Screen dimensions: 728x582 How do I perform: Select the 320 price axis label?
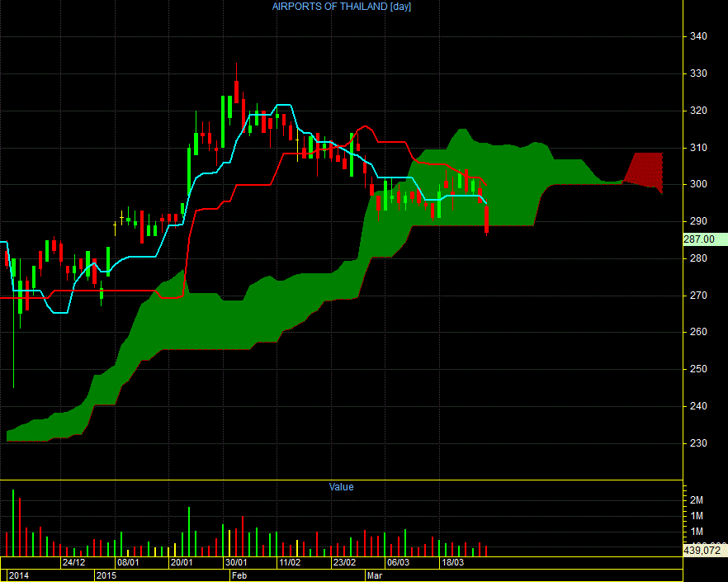[x=698, y=111]
